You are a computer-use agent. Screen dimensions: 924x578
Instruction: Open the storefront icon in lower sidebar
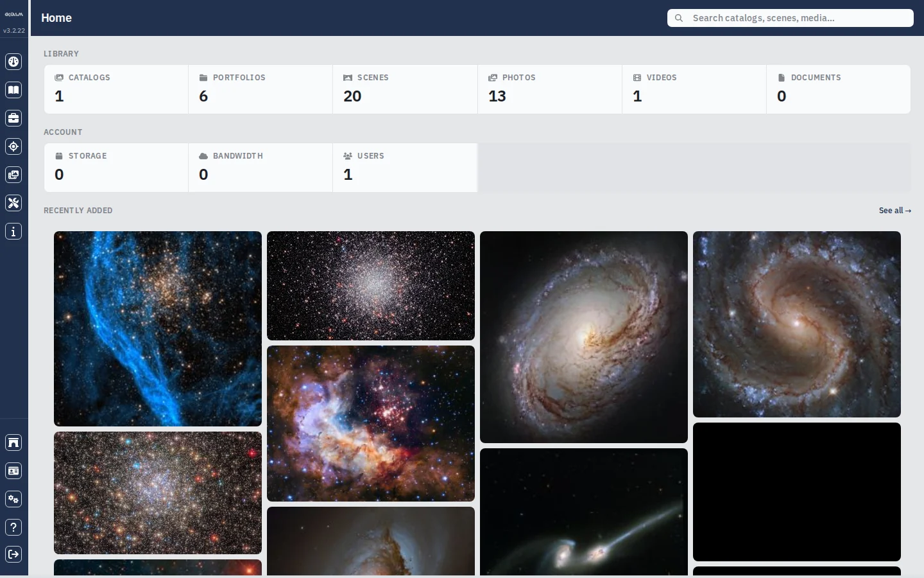[13, 442]
